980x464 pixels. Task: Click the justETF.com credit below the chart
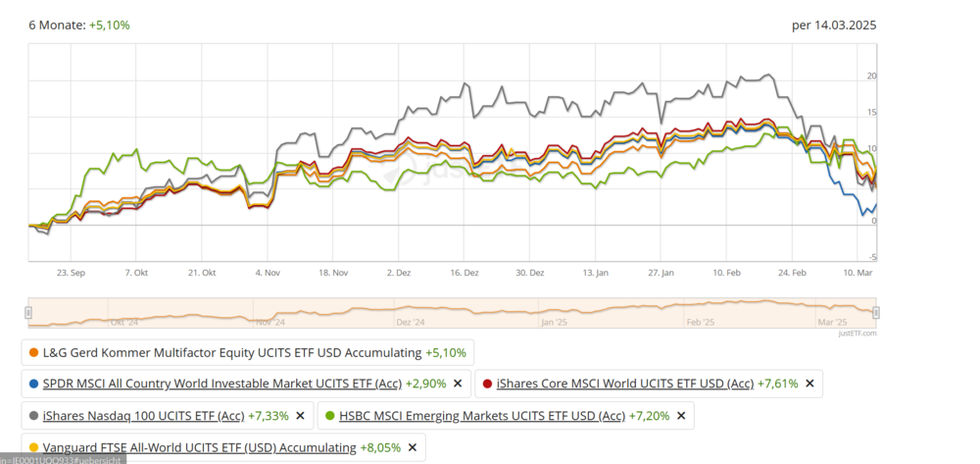tap(857, 334)
